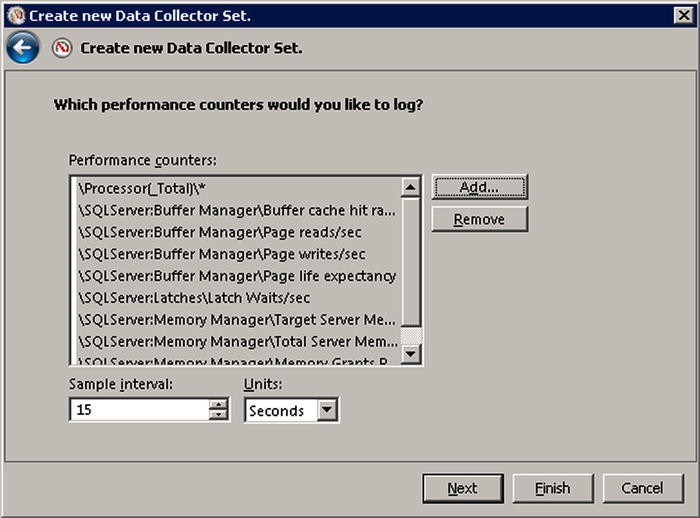Click the Performance Monitor icon beside the wizard heading
This screenshot has height=518, width=700.
62,48
